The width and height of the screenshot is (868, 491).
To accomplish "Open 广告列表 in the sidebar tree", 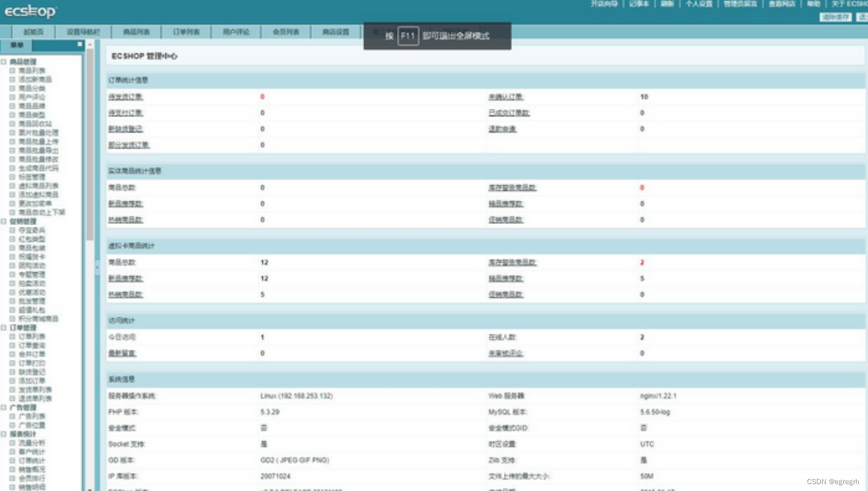I will coord(32,416).
